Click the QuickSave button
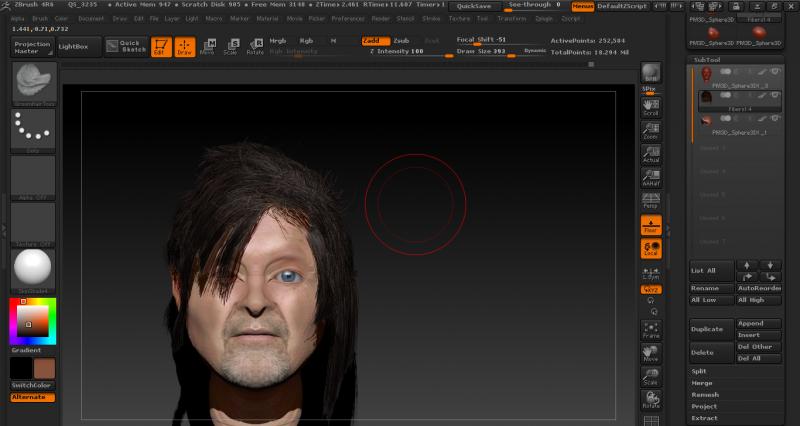Viewport: 800px width, 426px height. pyautogui.click(x=473, y=5)
